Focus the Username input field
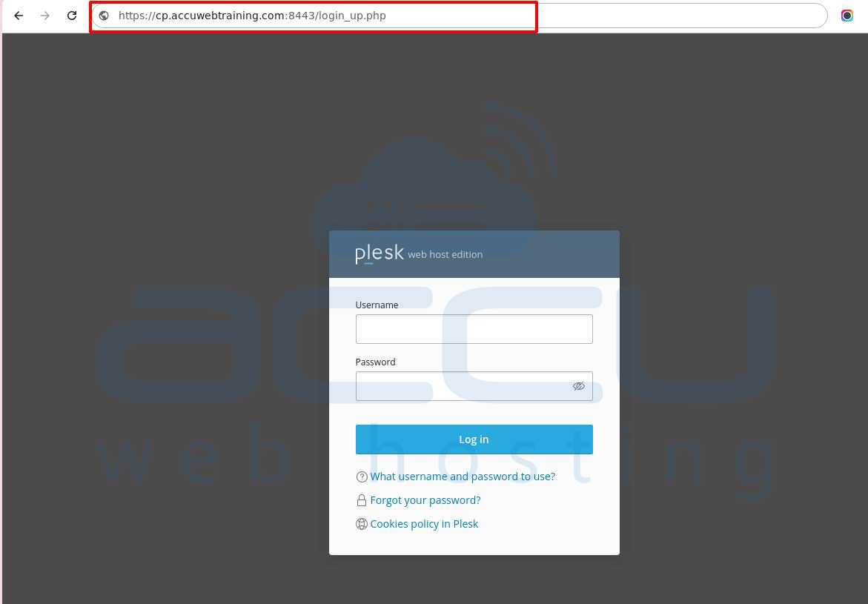 pyautogui.click(x=474, y=329)
